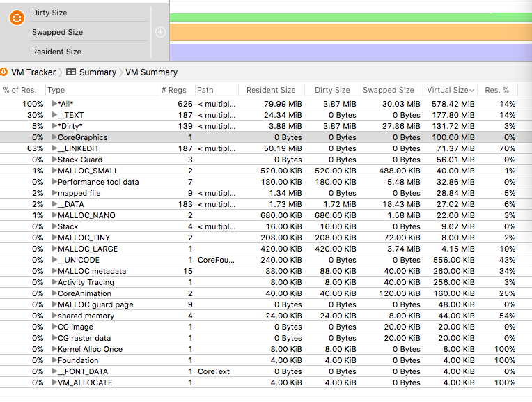Viewport: 532px width, 402px height.
Task: Expand the __LINKEDIT row
Action: pos(54,148)
